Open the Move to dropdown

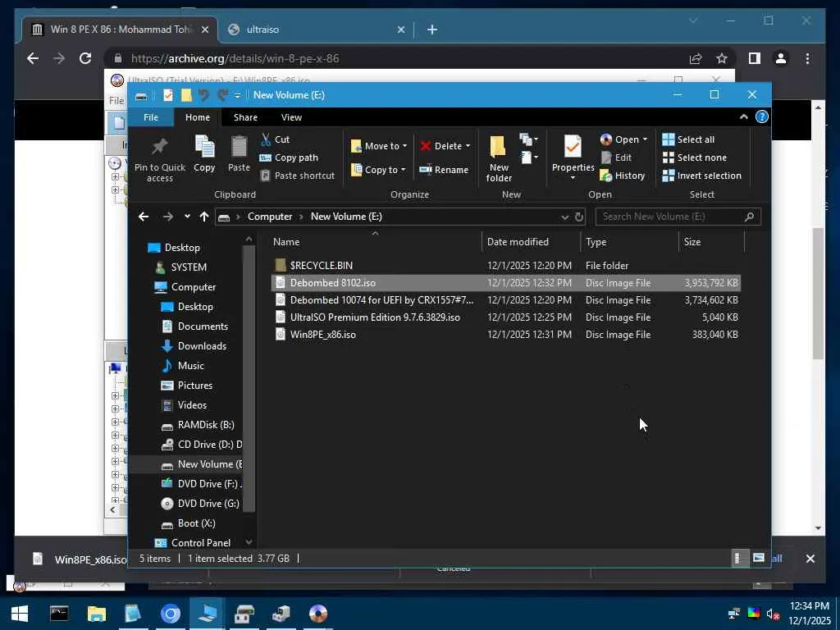[379, 146]
